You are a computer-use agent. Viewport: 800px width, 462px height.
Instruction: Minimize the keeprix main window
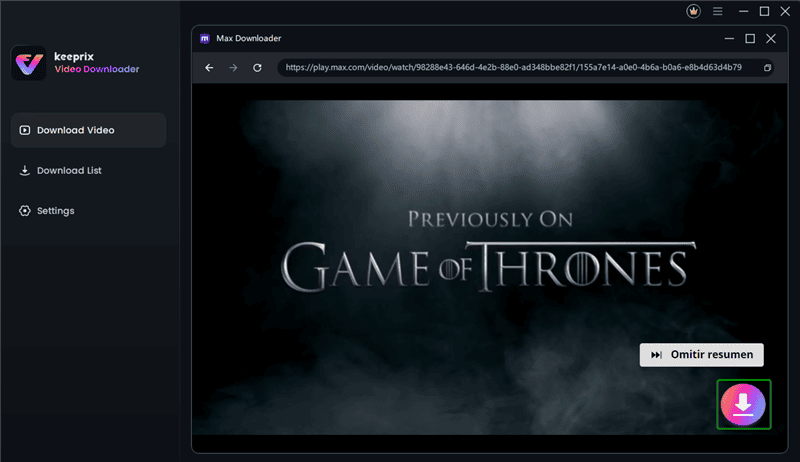coord(743,11)
